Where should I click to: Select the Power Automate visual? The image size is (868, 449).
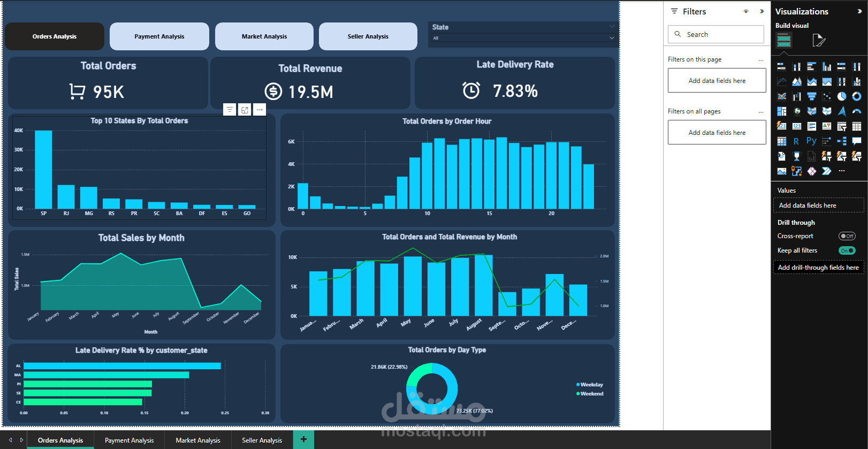click(827, 171)
